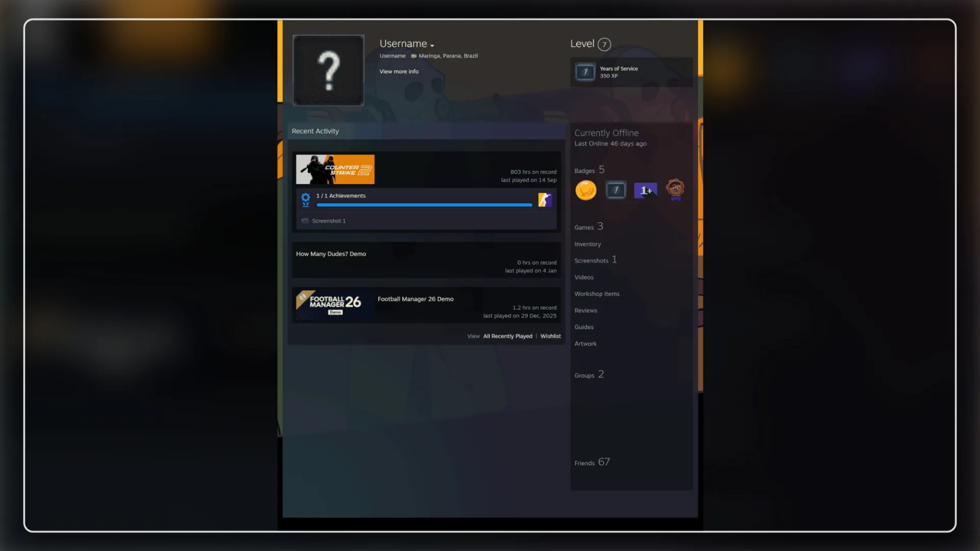Open How Many Dudes? Demo entry
The image size is (980, 551).
(331, 254)
